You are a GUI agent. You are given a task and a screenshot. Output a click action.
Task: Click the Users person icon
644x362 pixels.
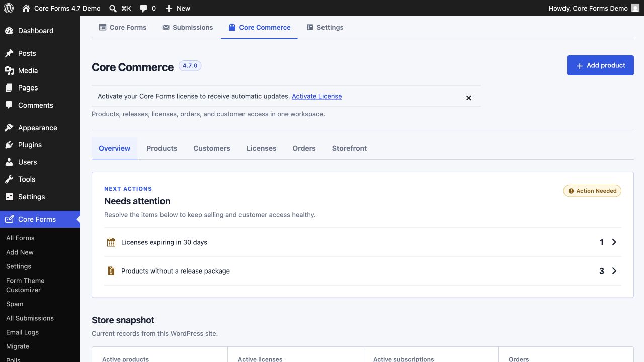(x=9, y=162)
